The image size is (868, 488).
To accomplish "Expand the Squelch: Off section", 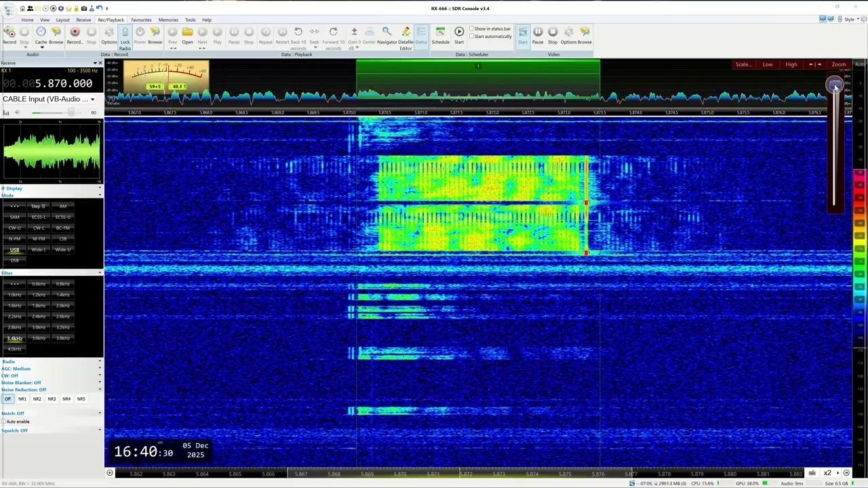I will click(100, 430).
